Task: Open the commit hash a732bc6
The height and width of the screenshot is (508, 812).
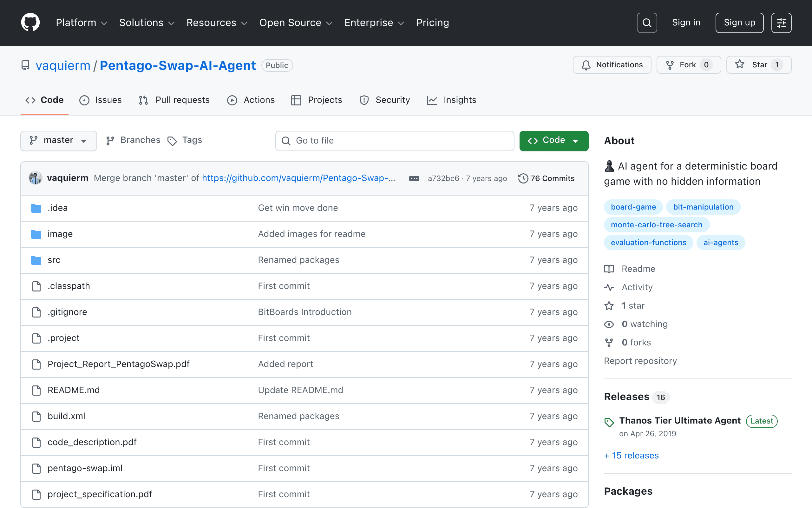Action: 443,178
